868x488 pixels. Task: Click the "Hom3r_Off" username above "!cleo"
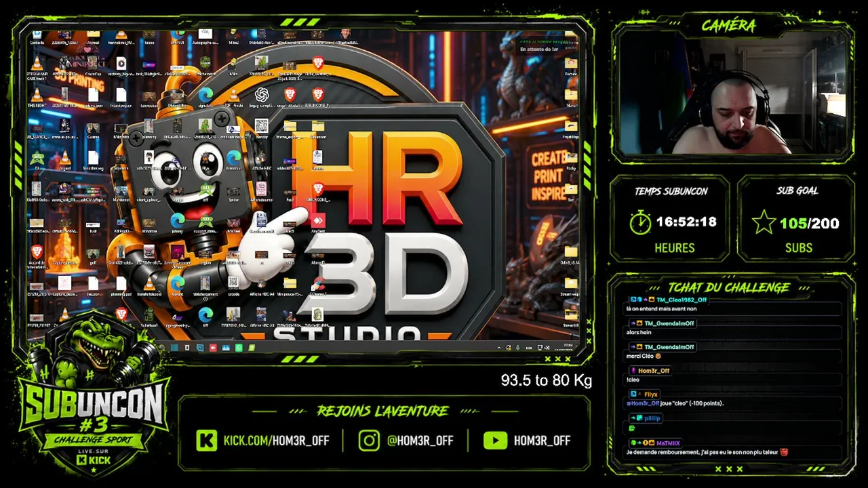pyautogui.click(x=654, y=371)
